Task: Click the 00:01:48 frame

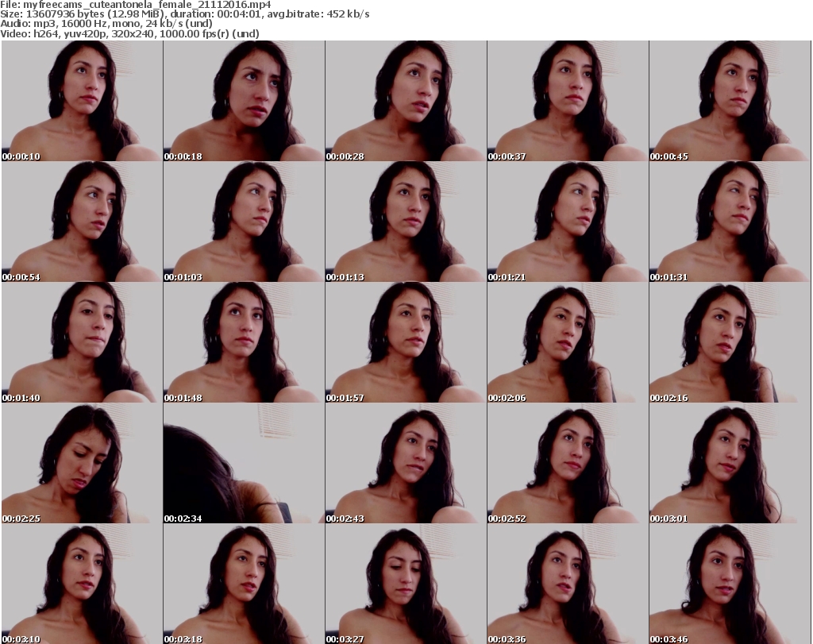Action: (x=244, y=343)
